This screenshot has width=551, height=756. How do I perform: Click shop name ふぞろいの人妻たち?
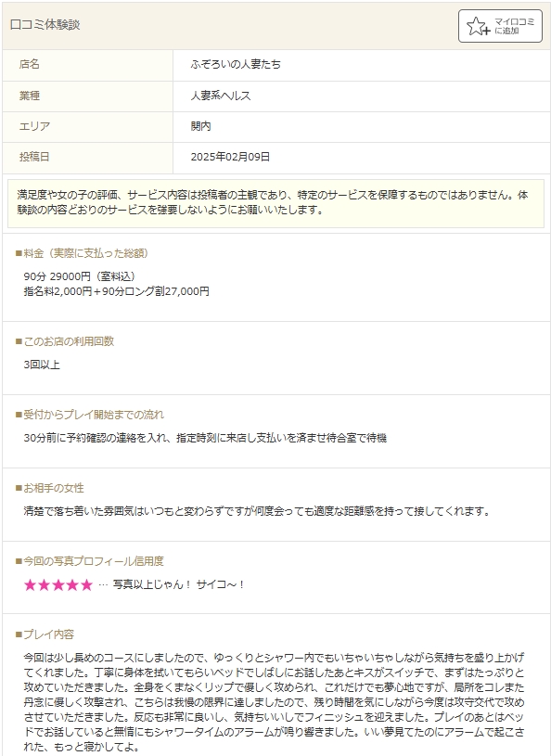click(236, 64)
